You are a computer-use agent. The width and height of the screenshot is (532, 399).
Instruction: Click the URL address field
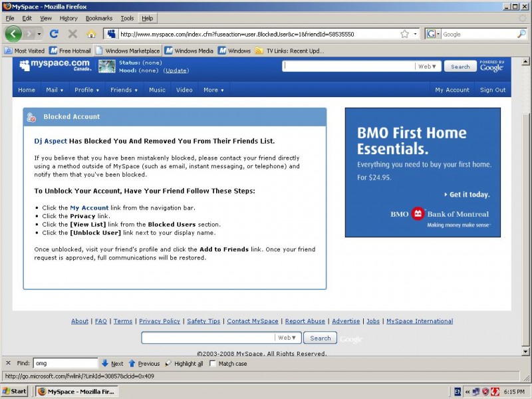coord(259,35)
